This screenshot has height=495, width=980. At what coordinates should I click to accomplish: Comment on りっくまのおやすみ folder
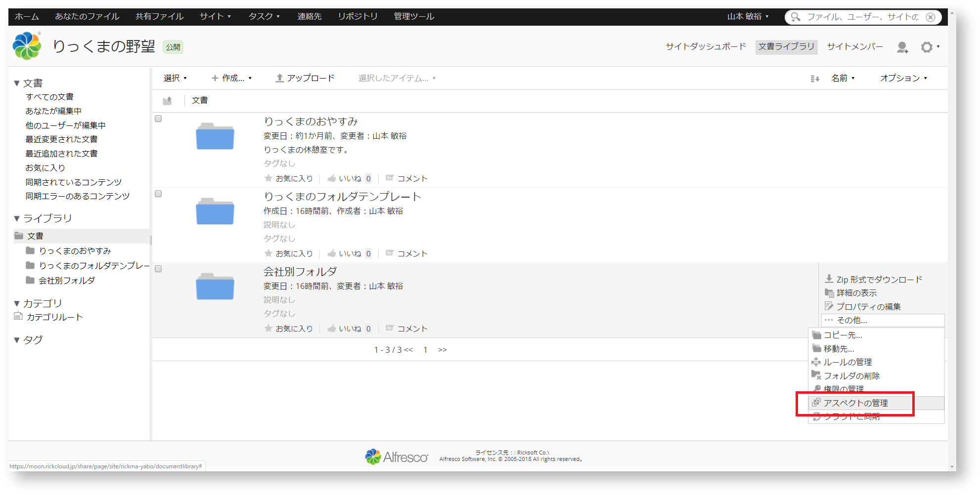tap(406, 178)
